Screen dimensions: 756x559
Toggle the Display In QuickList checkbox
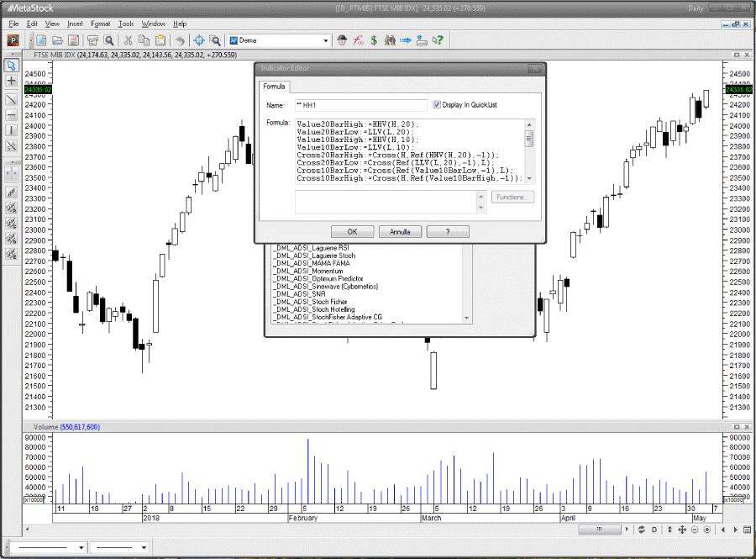pyautogui.click(x=437, y=105)
